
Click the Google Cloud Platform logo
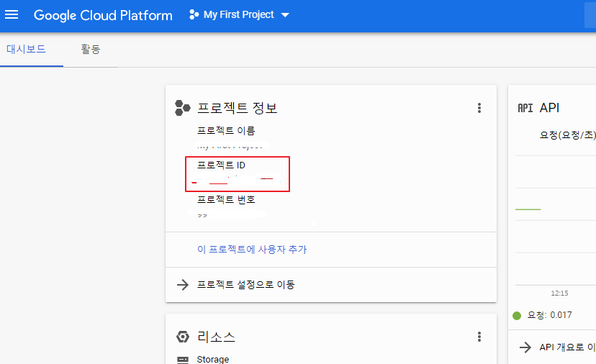coord(103,15)
